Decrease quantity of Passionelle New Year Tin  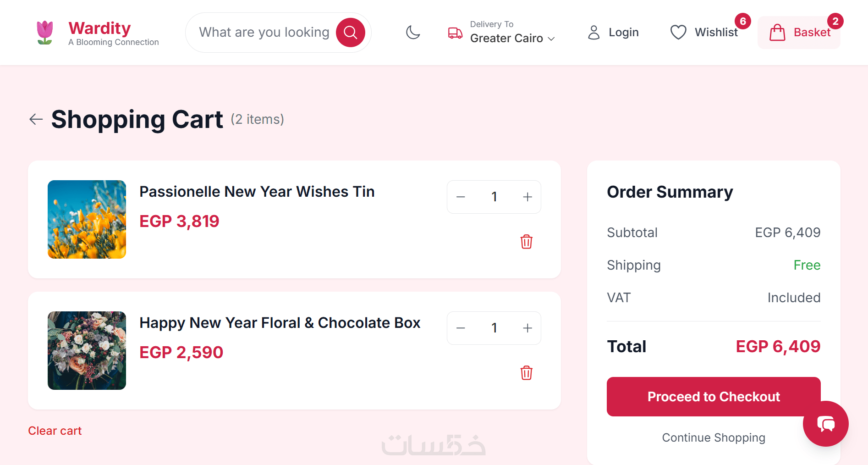click(x=461, y=197)
